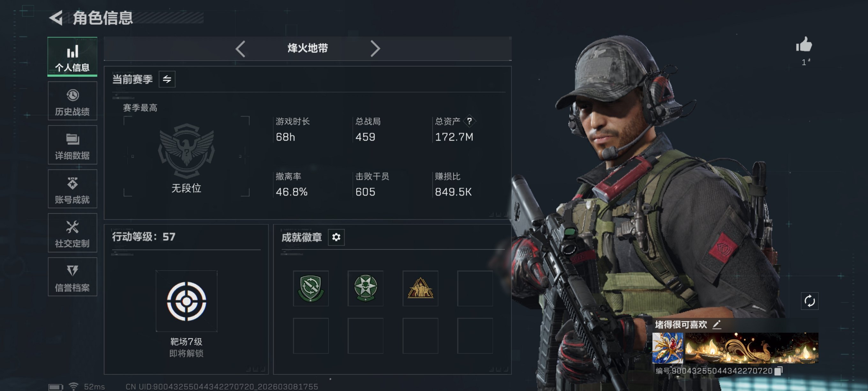The image size is (868, 391).
Task: Rotate character with the refresh arrows icon
Action: click(x=809, y=301)
